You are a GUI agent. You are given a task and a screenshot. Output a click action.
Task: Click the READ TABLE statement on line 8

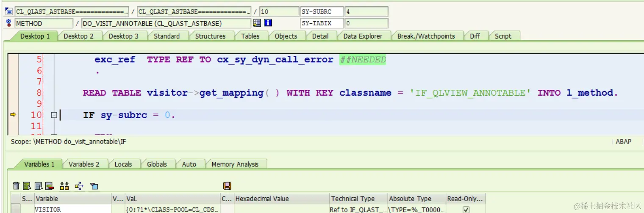point(350,92)
